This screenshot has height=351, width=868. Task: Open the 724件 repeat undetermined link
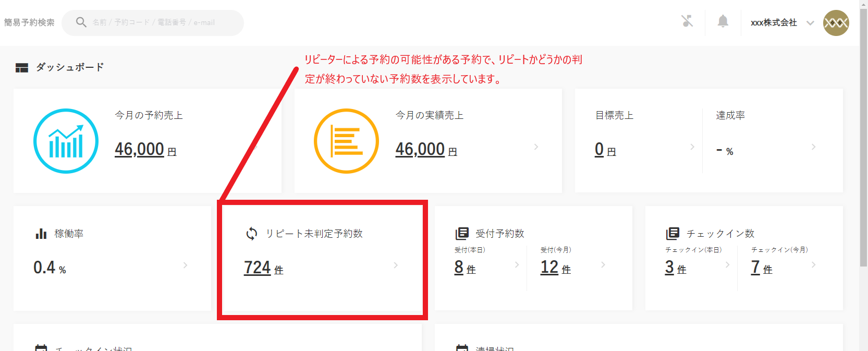click(x=258, y=268)
